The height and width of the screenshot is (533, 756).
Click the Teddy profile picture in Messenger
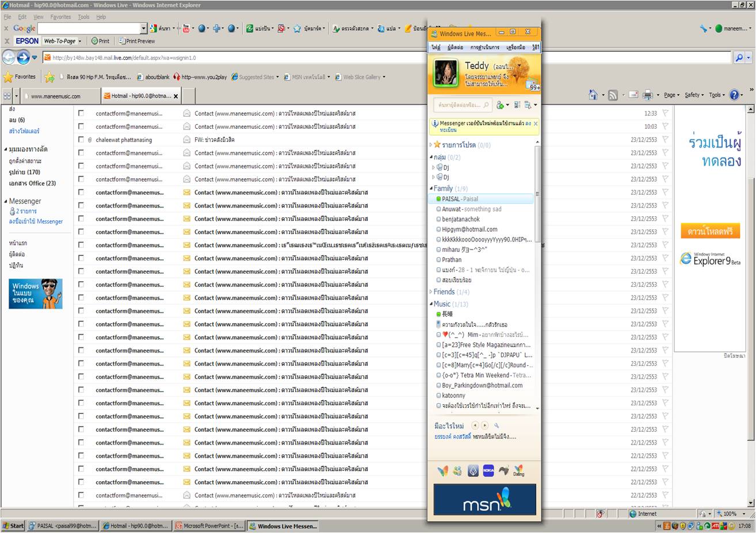pos(446,73)
